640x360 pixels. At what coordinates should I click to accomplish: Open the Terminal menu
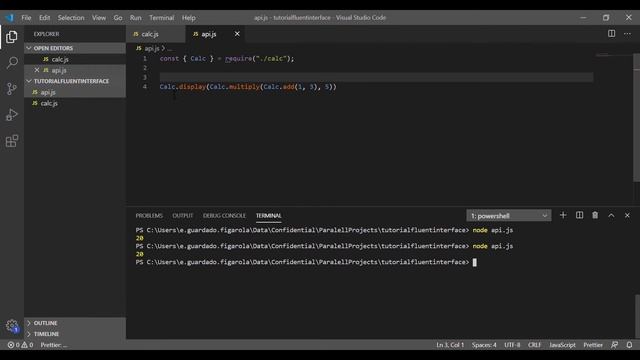pyautogui.click(x=161, y=18)
